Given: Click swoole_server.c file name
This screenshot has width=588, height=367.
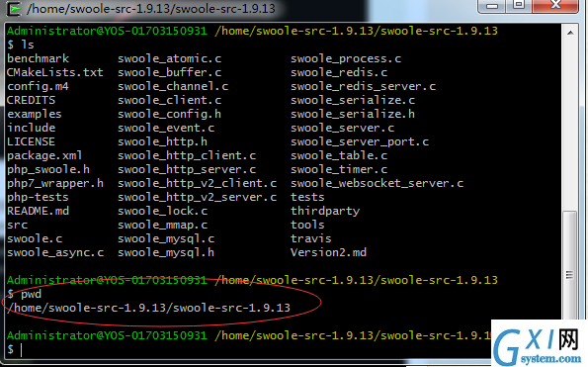Looking at the screenshot, I should tap(342, 128).
